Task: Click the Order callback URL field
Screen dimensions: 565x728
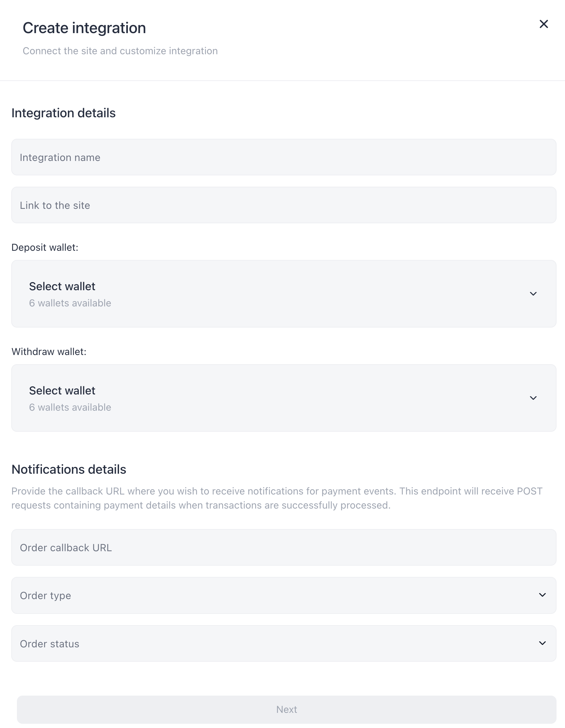Action: click(284, 547)
